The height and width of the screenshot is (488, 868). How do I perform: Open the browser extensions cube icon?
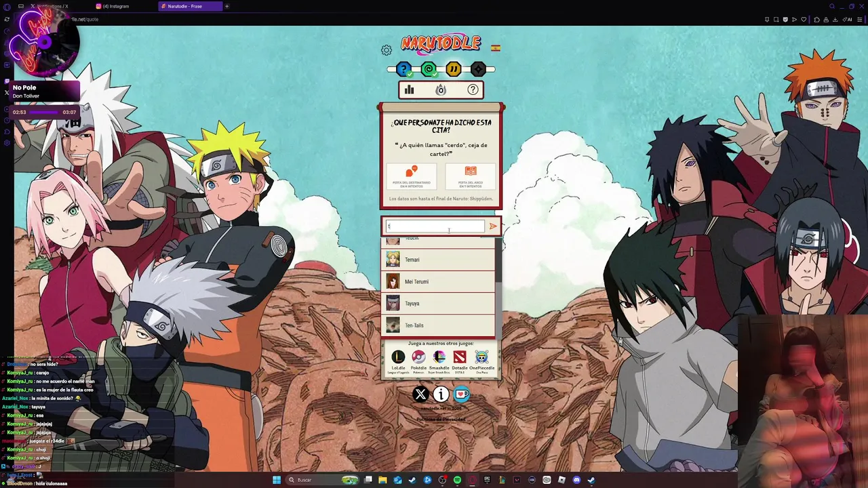point(816,20)
